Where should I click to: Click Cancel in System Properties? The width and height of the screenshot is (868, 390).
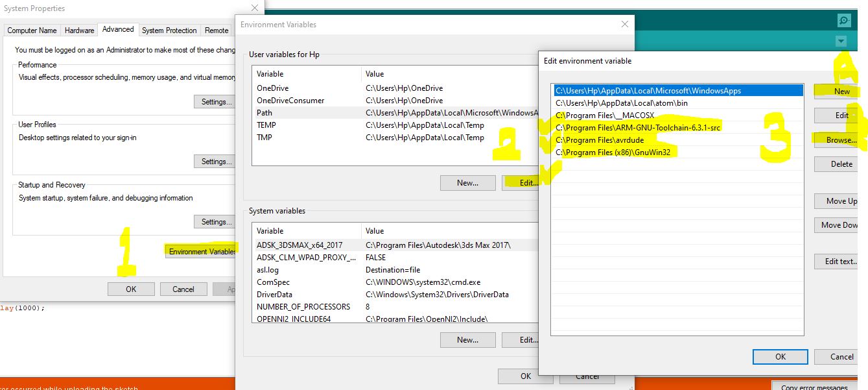coord(183,289)
